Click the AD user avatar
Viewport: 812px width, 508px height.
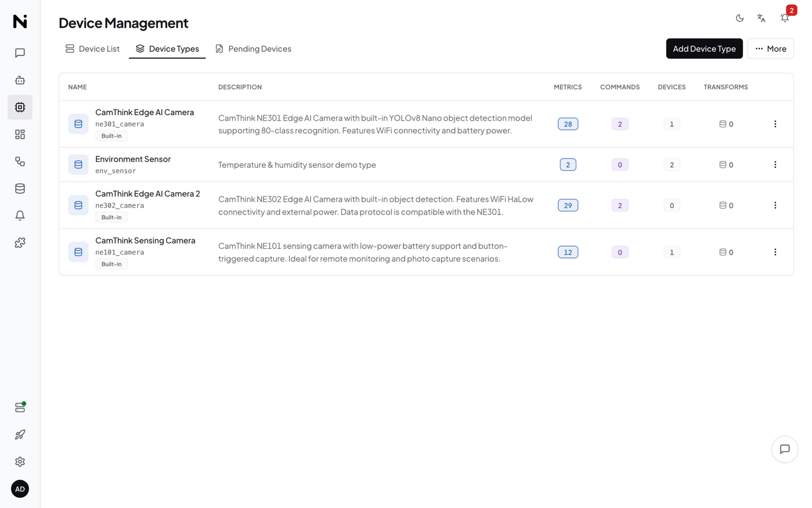point(20,489)
